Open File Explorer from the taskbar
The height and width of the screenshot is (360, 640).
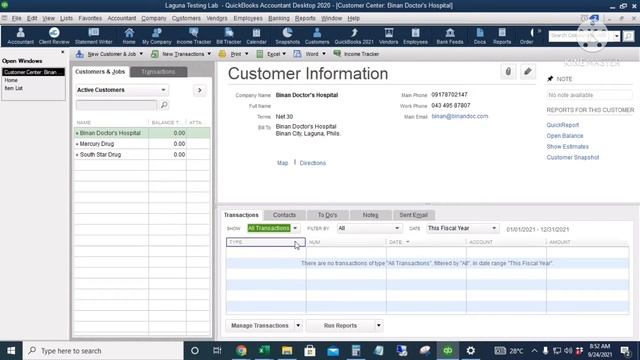click(287, 351)
